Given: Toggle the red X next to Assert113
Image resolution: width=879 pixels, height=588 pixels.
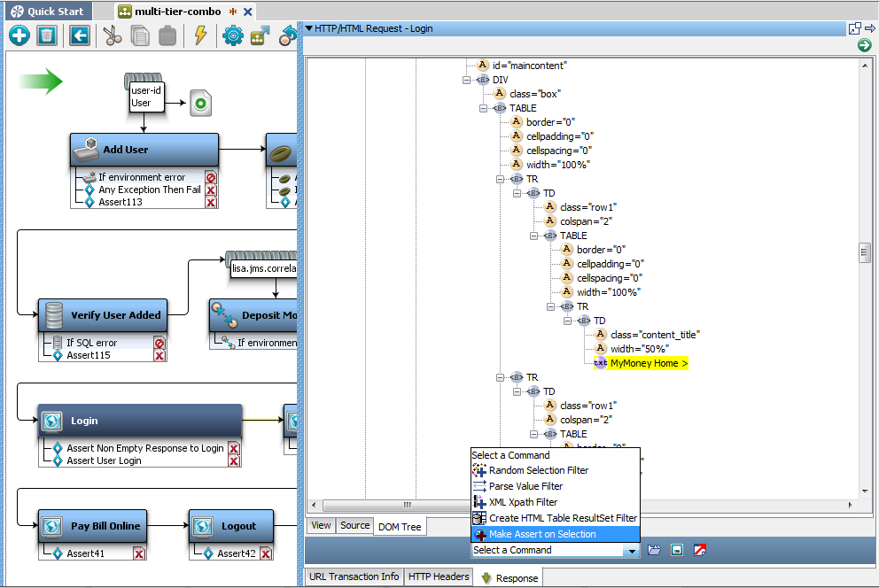Looking at the screenshot, I should pyautogui.click(x=211, y=202).
